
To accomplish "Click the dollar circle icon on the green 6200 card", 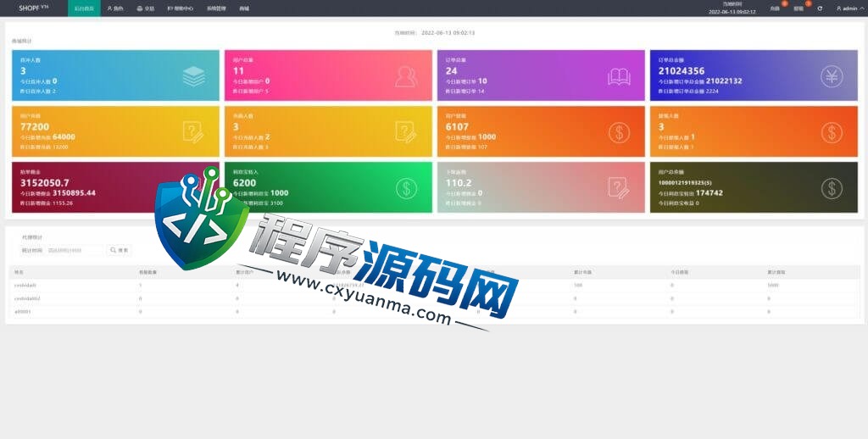I will click(x=406, y=188).
